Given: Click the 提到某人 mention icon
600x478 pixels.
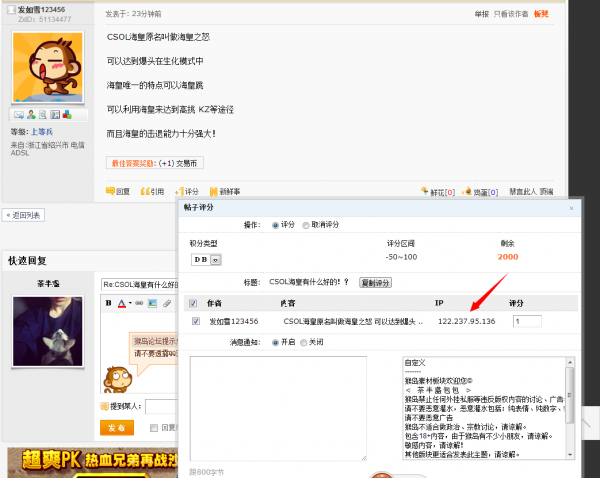Looking at the screenshot, I should [104, 406].
